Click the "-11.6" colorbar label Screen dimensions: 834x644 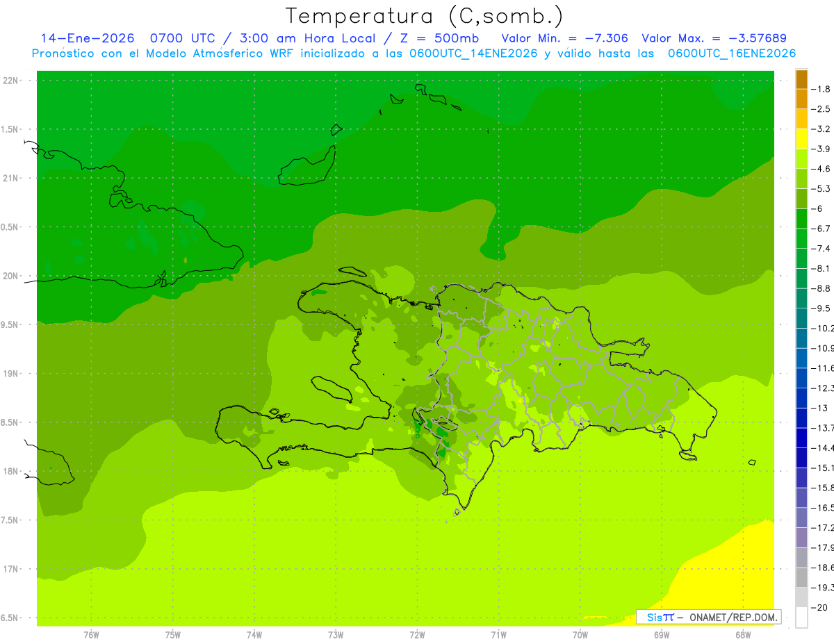tap(822, 368)
